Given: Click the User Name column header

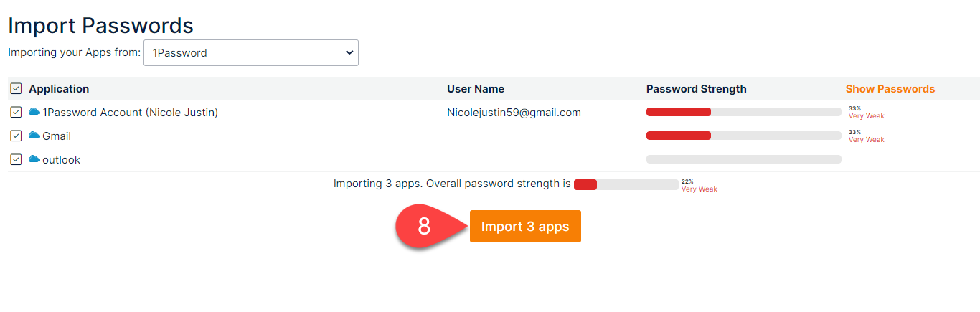Looking at the screenshot, I should [x=476, y=89].
